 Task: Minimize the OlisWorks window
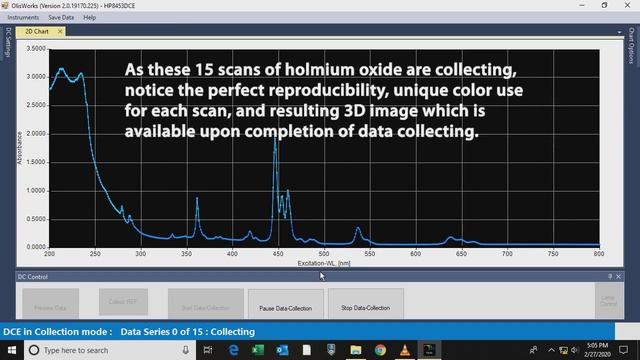pyautogui.click(x=582, y=5)
